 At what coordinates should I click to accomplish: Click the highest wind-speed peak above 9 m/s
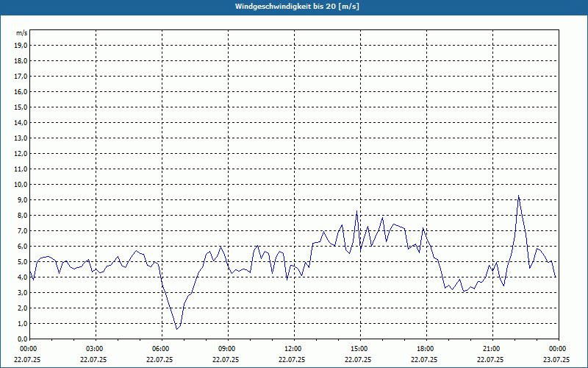tap(519, 196)
